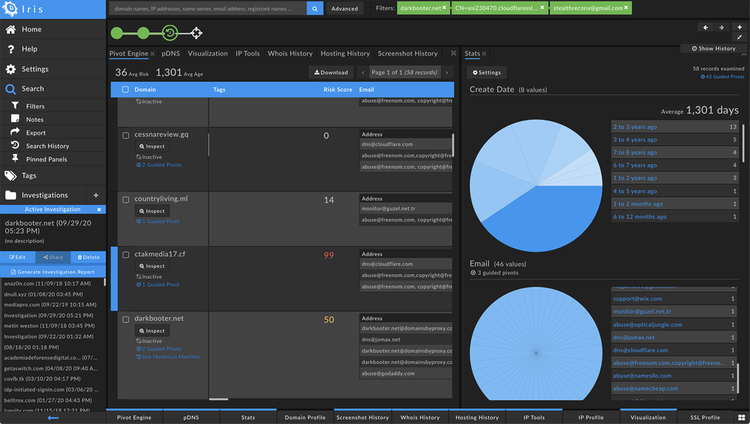Add a new investigation with plus icon
The width and height of the screenshot is (750, 424).
(x=96, y=195)
